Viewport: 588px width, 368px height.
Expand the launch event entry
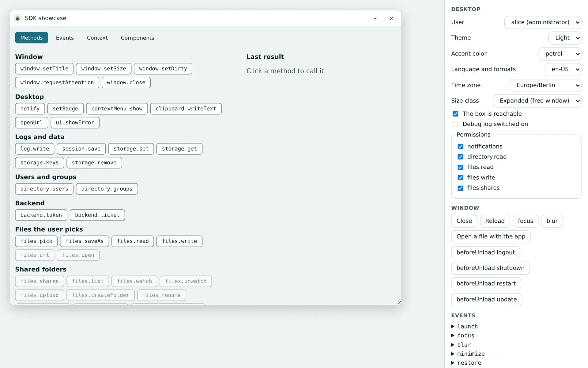click(465, 326)
